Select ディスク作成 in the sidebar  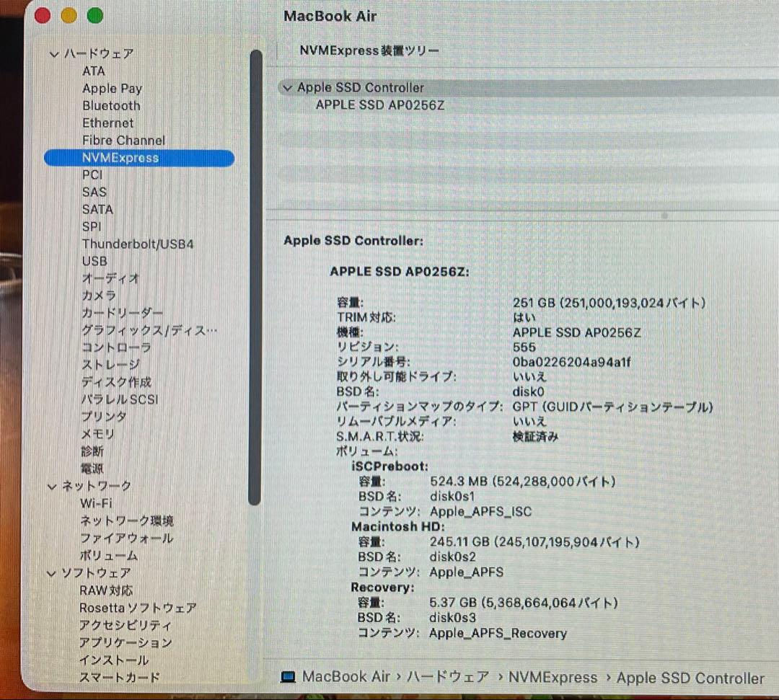(115, 382)
